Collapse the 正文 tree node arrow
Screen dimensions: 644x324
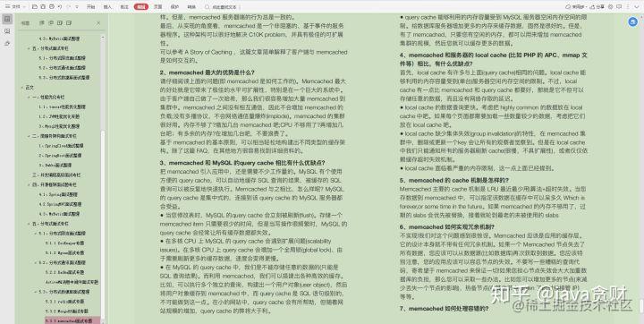(x=22, y=88)
